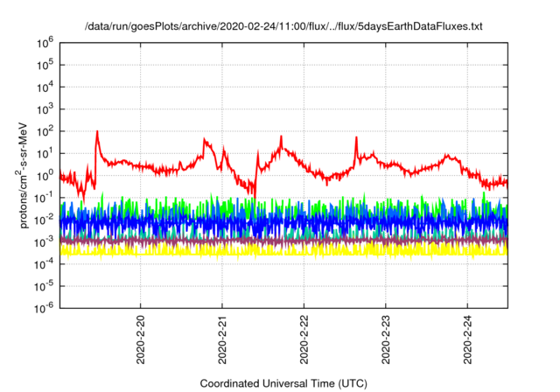Click the 10^6 y-axis tick label

click(x=45, y=43)
